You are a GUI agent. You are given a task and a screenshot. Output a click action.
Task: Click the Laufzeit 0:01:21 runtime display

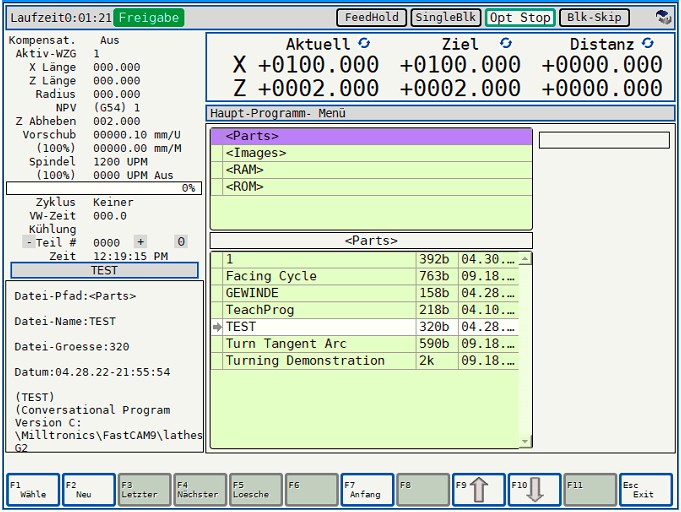(61, 18)
